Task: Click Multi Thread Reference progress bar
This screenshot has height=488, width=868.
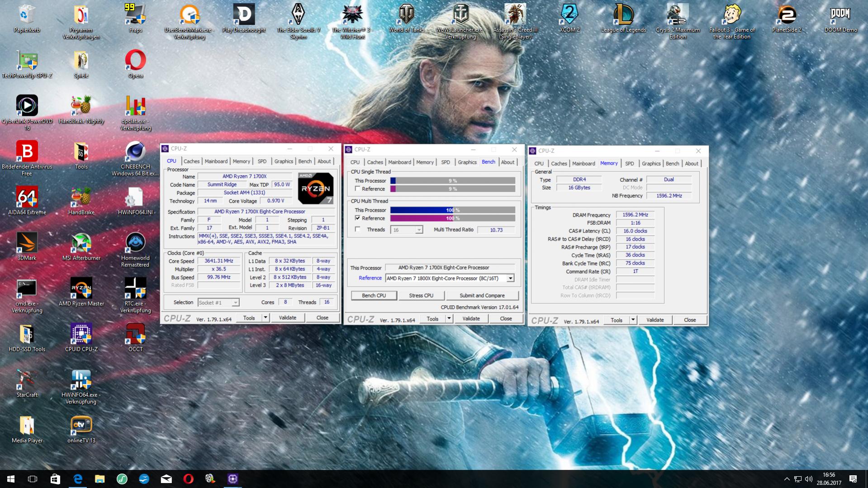Action: (x=452, y=218)
